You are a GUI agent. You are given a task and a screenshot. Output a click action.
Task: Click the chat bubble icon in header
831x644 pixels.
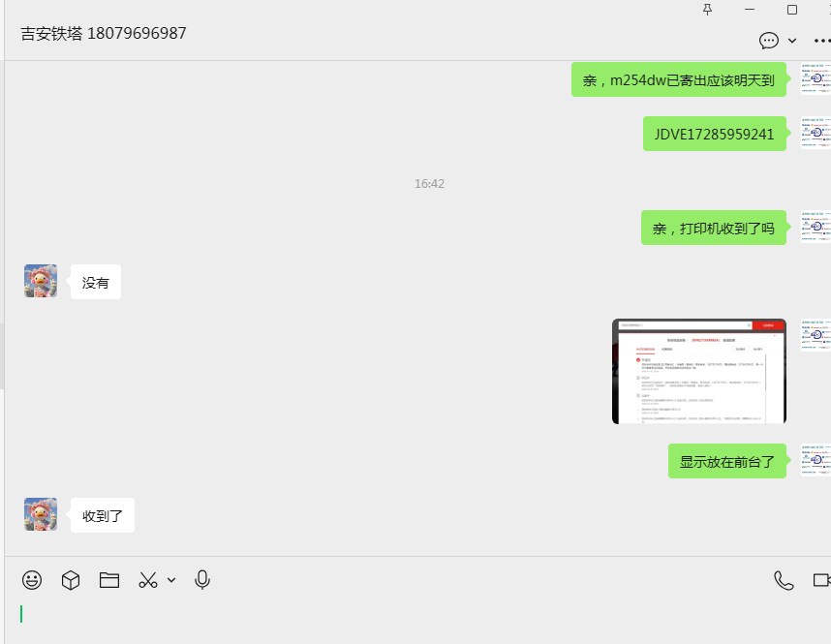click(769, 41)
